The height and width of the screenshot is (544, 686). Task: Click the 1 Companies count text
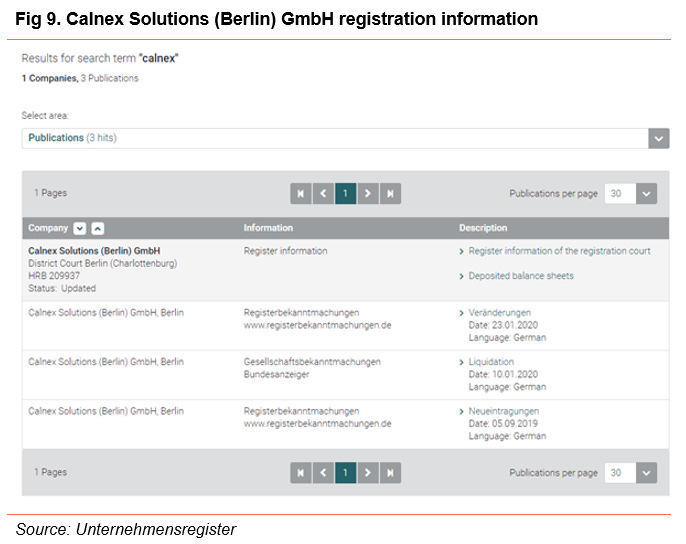tap(50, 78)
